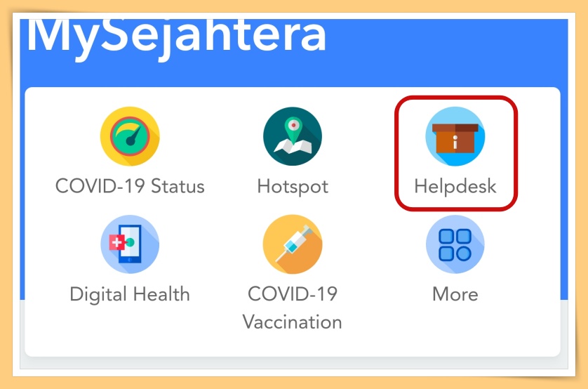Click the round shape inside the More icon
The image size is (588, 389).
pyautogui.click(x=464, y=254)
